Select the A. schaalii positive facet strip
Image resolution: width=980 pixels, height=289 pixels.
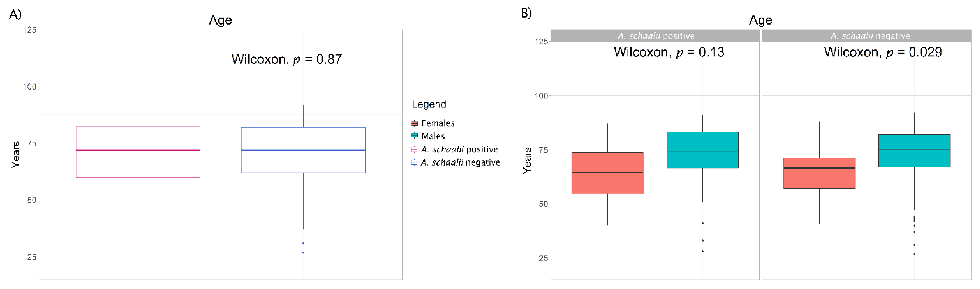[x=655, y=36]
